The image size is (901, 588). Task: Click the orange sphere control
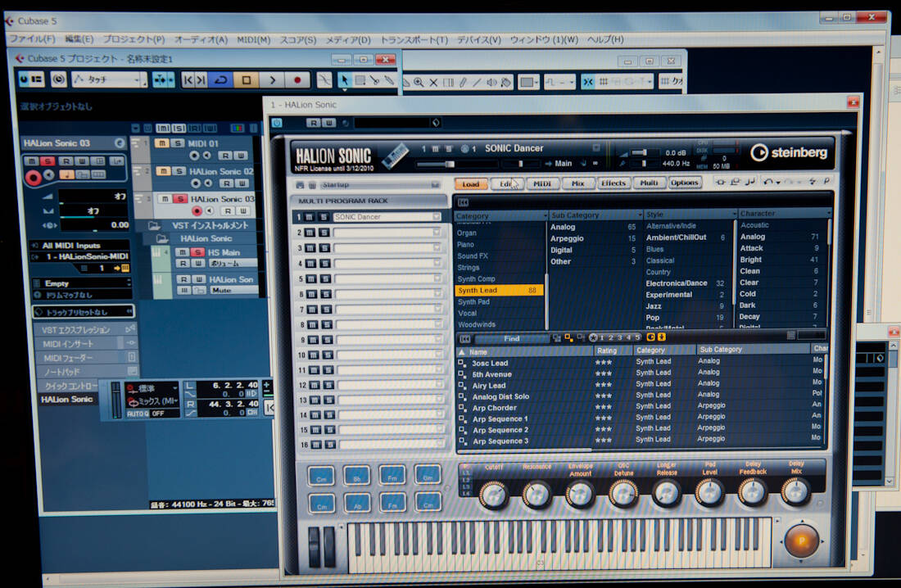click(801, 541)
